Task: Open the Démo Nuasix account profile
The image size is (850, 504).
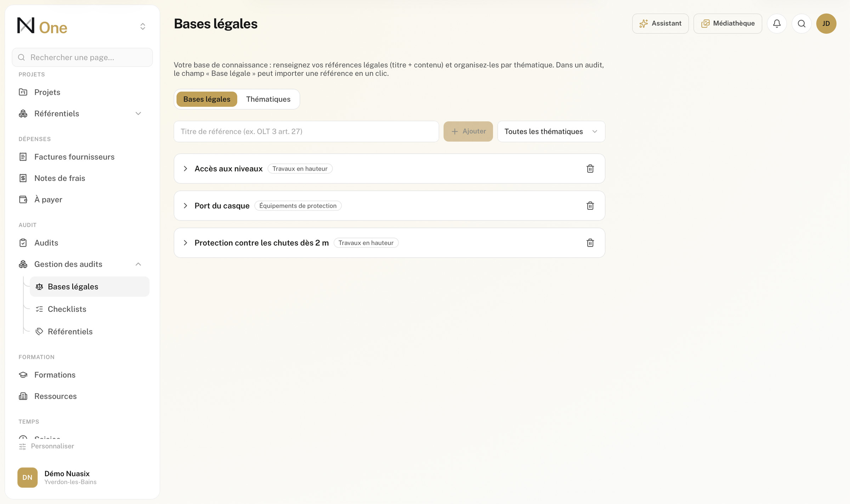Action: (x=82, y=477)
